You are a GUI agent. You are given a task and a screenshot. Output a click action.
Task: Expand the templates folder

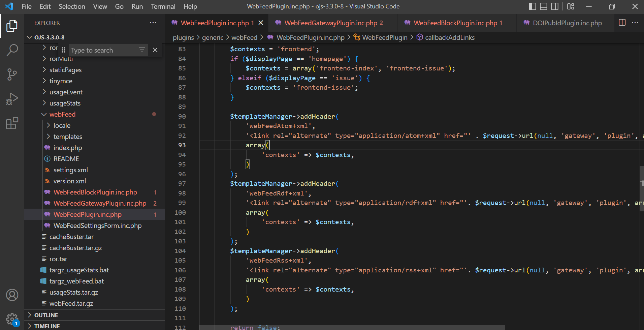[x=94, y=137]
